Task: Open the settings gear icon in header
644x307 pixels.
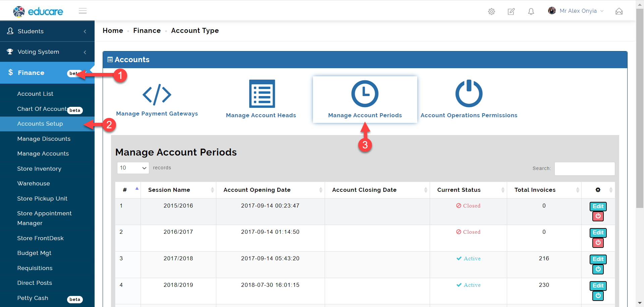Action: 491,11
